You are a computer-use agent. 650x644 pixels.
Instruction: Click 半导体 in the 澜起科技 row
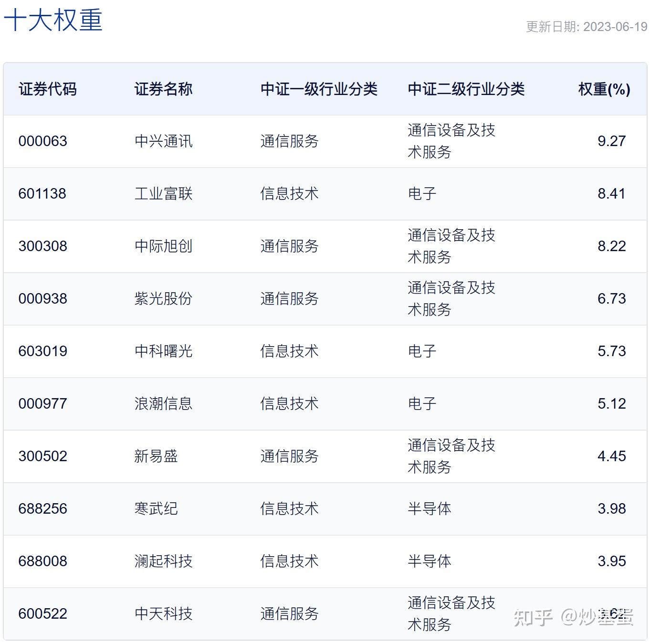coord(430,561)
